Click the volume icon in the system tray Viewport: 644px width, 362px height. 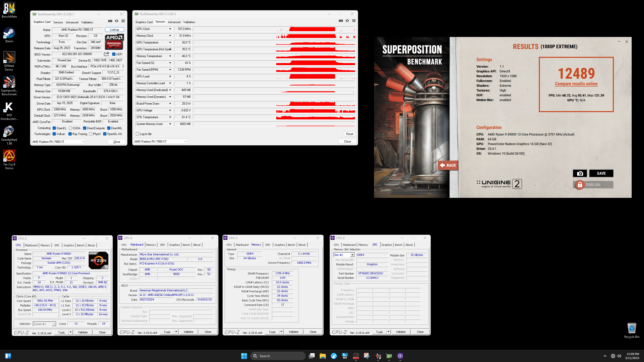click(619, 356)
